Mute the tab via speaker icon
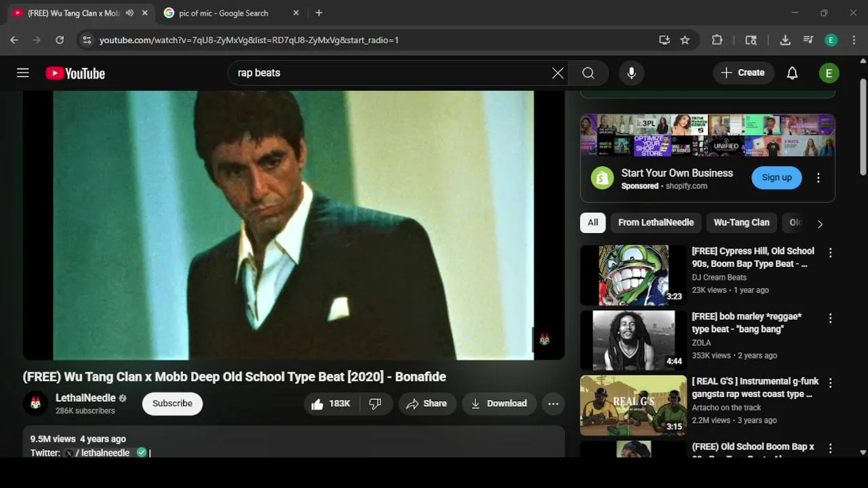868x488 pixels. coord(130,13)
